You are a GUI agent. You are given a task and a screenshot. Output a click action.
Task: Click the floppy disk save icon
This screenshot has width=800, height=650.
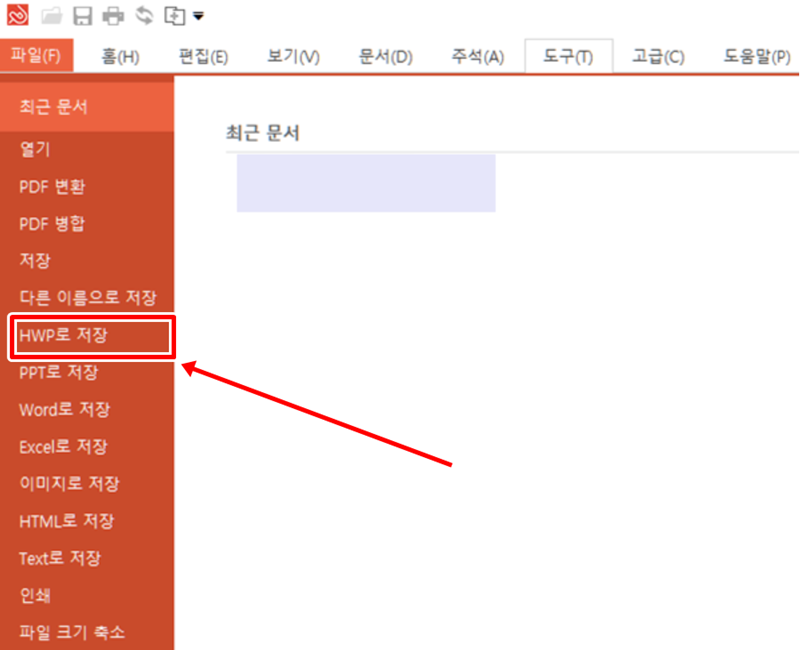click(x=82, y=16)
